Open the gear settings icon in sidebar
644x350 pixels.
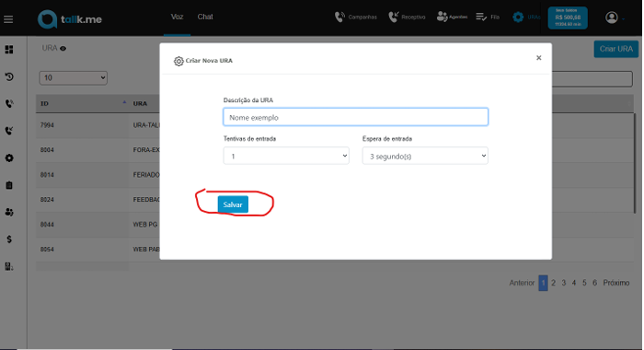9,157
